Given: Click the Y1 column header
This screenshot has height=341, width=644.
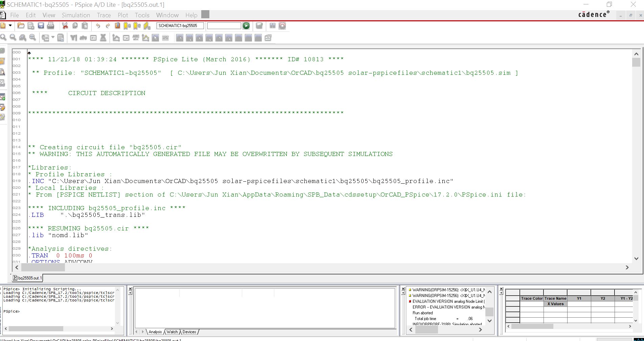Looking at the screenshot, I should 579,298.
